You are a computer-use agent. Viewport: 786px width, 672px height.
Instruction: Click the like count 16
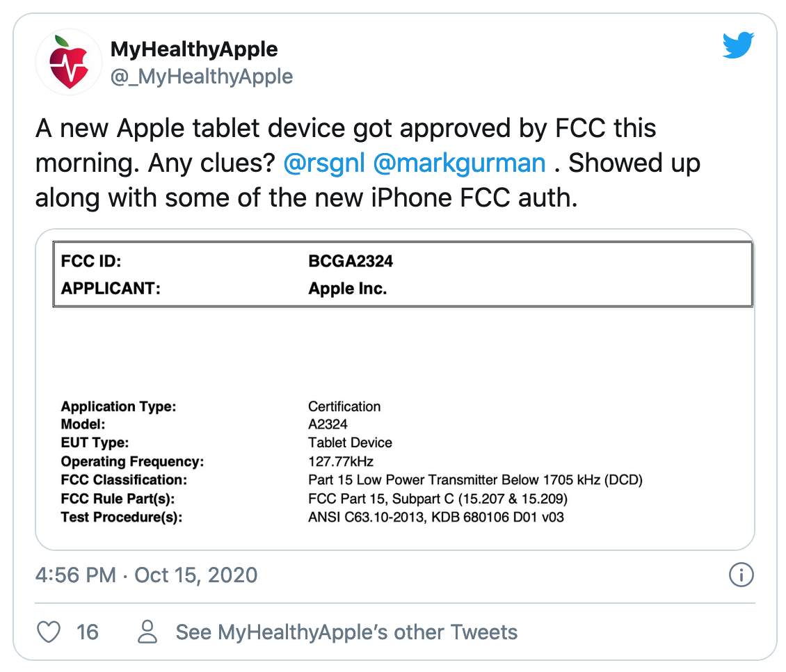point(87,632)
